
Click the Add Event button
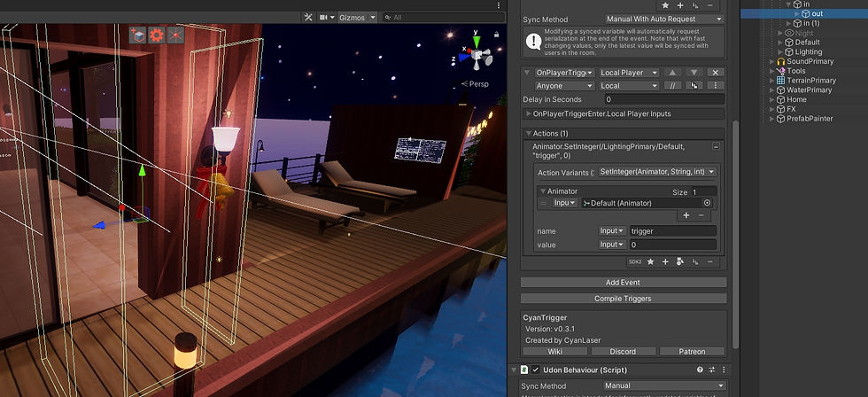624,283
